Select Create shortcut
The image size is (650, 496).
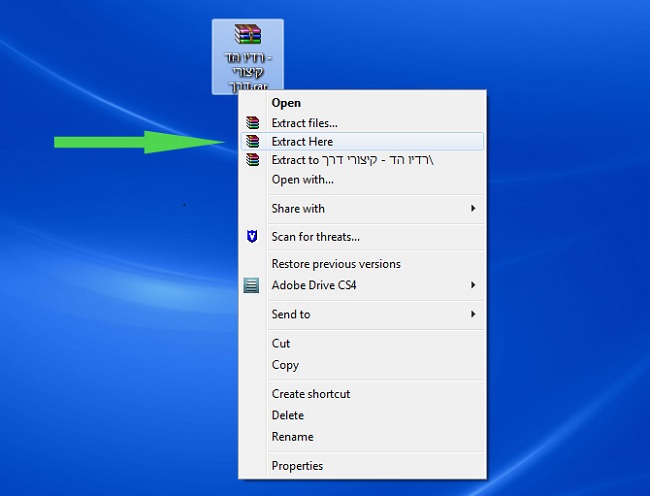pos(362,394)
